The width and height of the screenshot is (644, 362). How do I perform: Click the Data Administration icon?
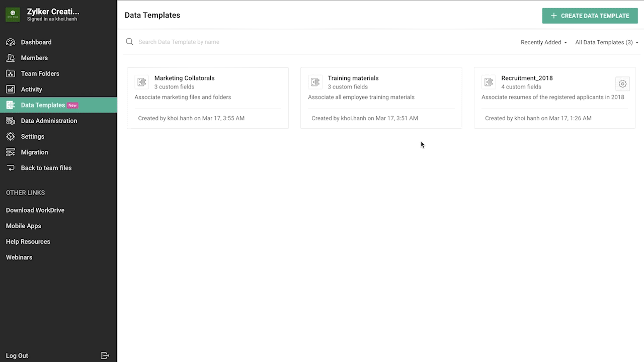click(x=11, y=121)
